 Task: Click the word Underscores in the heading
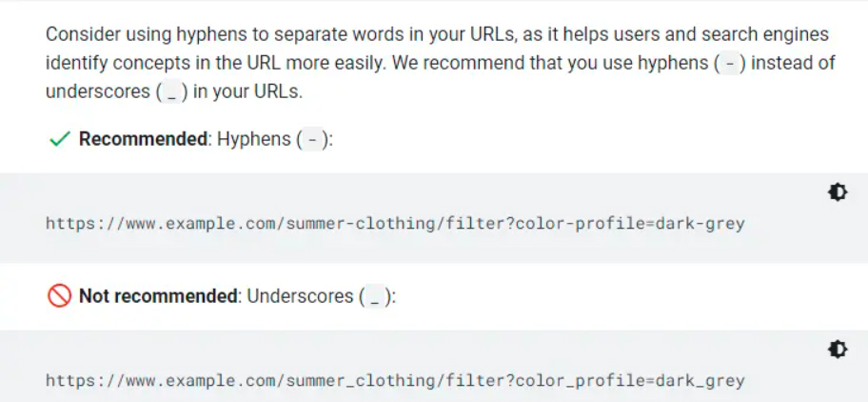[300, 296]
